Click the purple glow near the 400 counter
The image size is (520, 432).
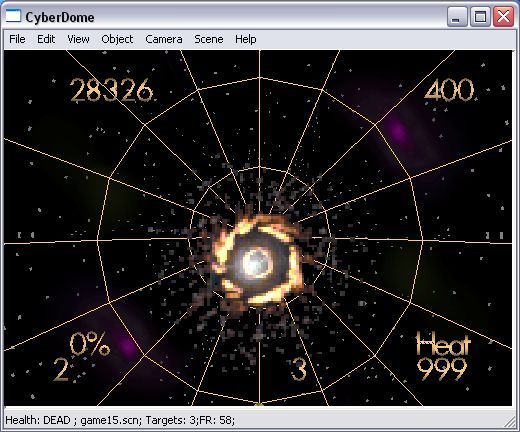point(398,131)
